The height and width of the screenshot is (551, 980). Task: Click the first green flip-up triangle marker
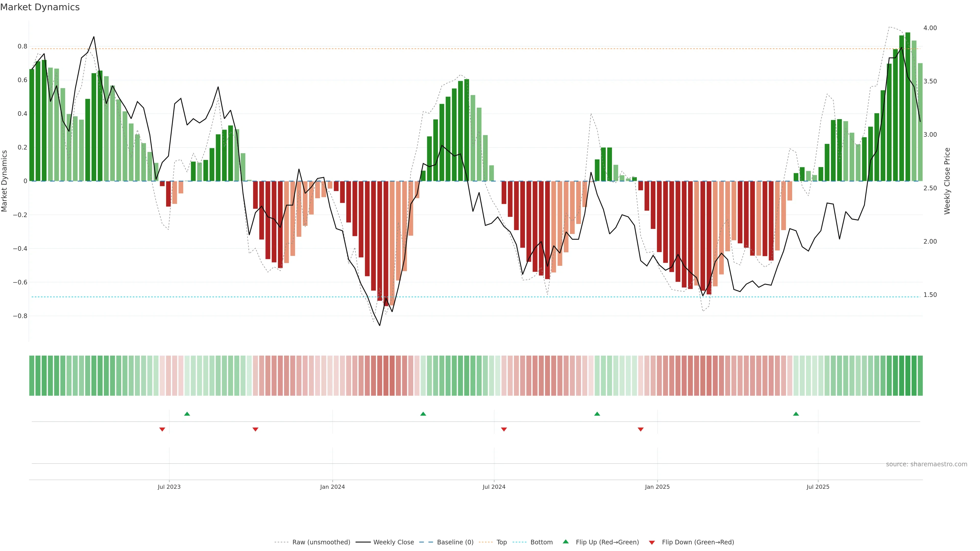(187, 414)
